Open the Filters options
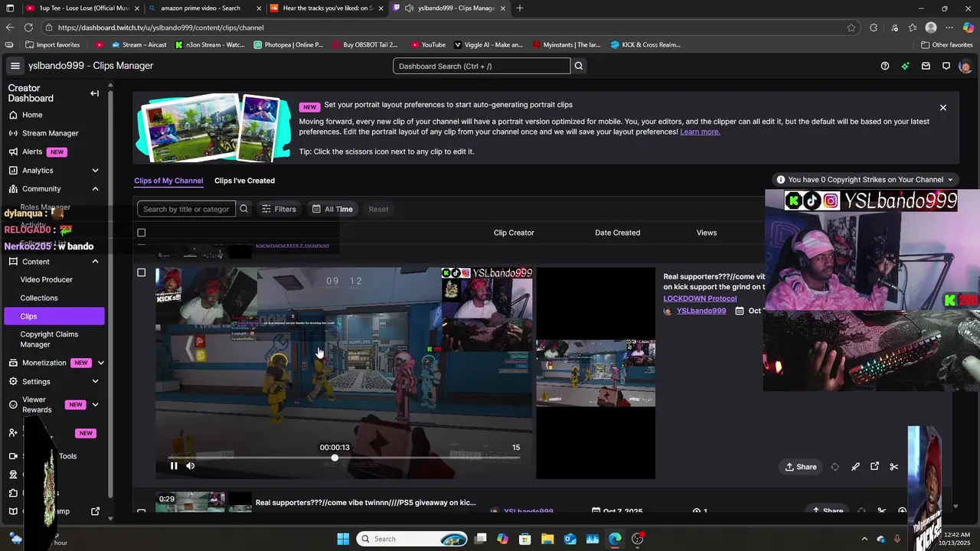980x551 pixels. [279, 209]
